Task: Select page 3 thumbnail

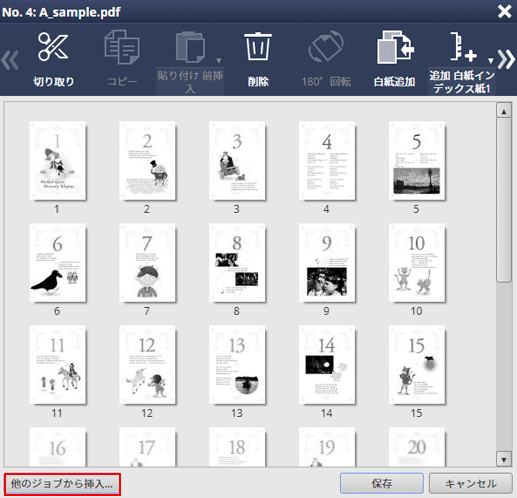Action: (x=237, y=161)
